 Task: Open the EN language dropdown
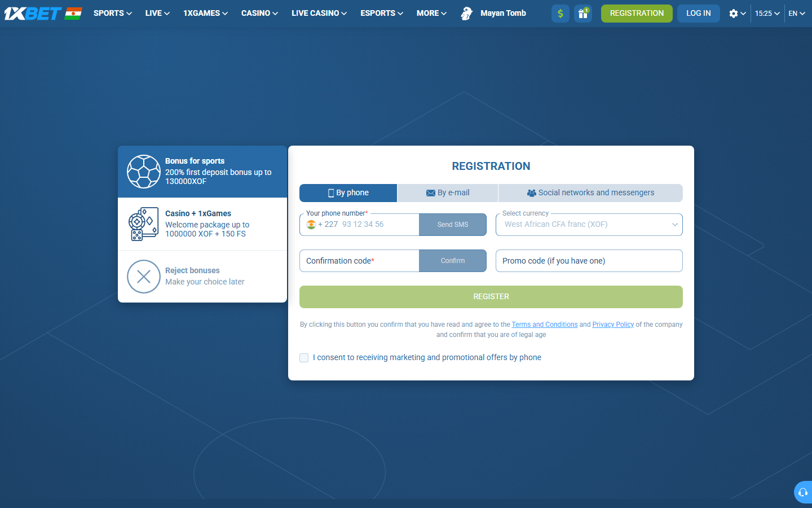[797, 13]
